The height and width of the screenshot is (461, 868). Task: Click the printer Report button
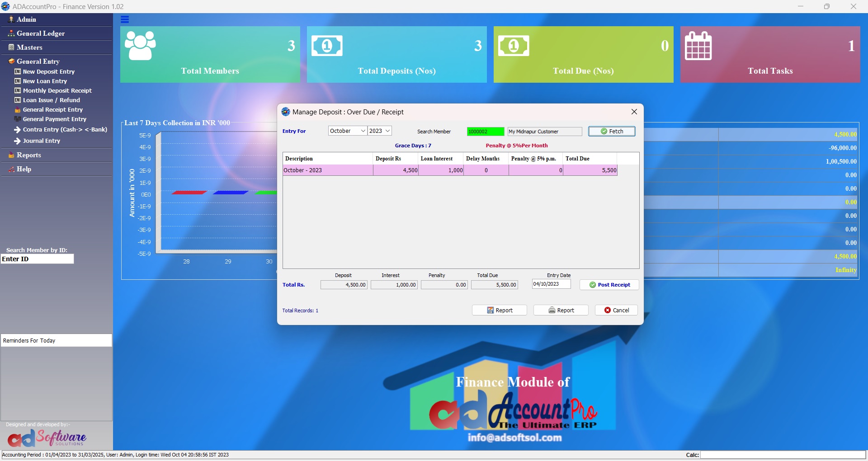(x=561, y=310)
